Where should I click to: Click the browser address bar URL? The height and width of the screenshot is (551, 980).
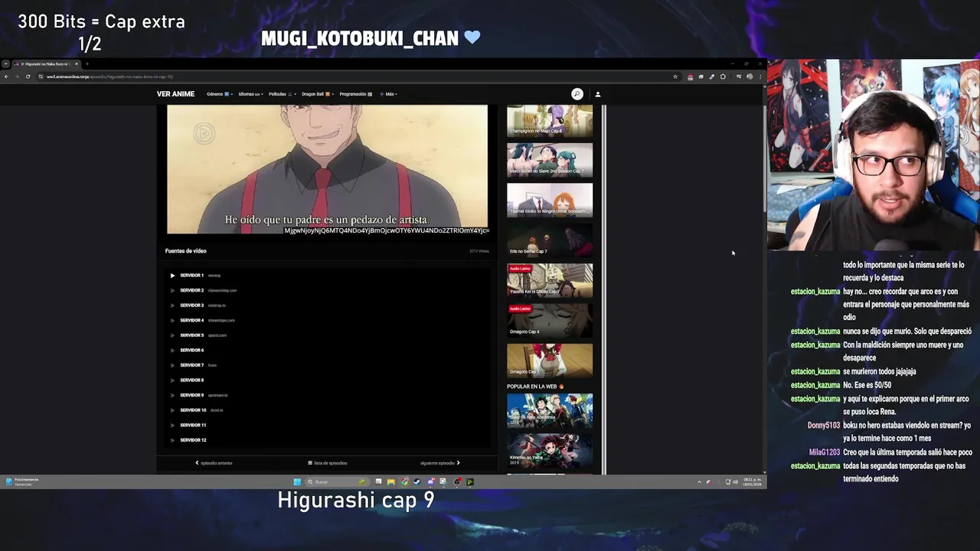(x=109, y=77)
